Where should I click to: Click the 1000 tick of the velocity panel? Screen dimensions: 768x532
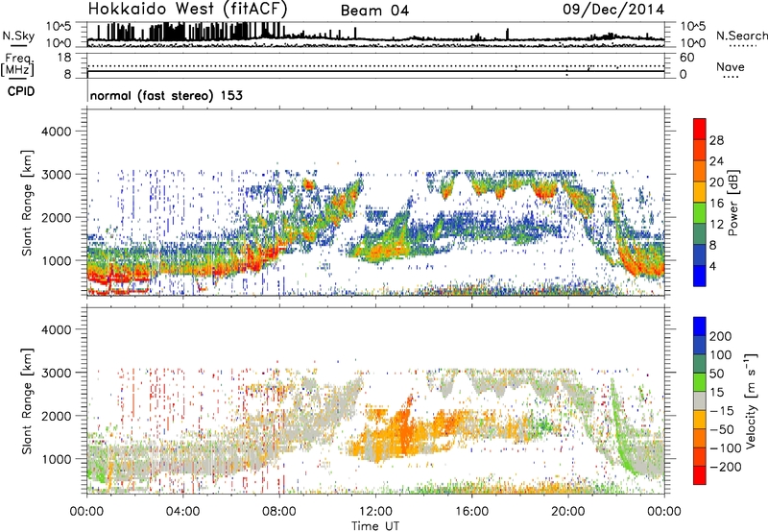point(56,459)
